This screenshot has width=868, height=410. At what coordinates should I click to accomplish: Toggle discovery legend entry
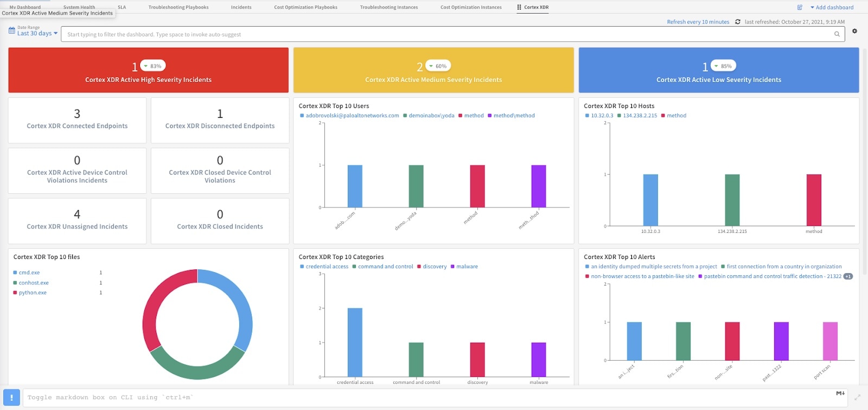pos(432,266)
